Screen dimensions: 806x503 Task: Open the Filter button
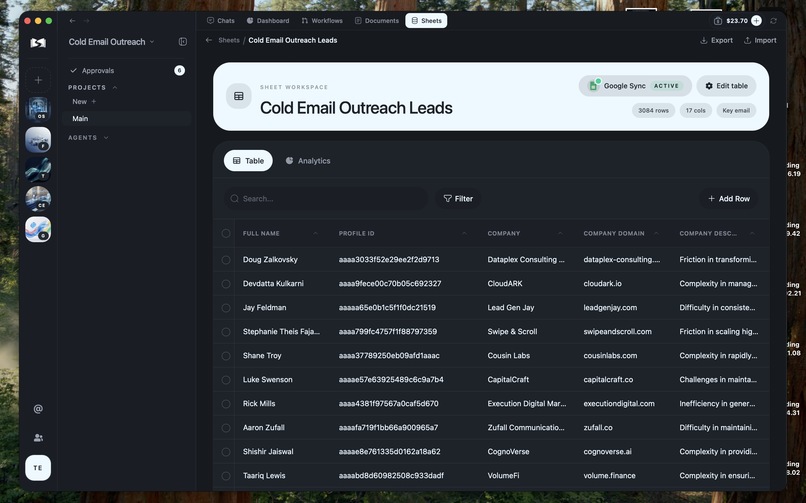coord(458,199)
